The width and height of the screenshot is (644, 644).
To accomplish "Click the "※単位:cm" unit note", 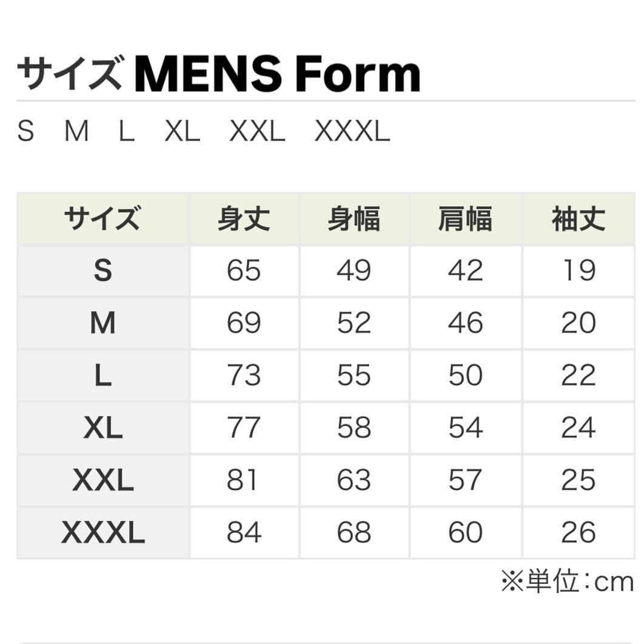I will click(567, 582).
